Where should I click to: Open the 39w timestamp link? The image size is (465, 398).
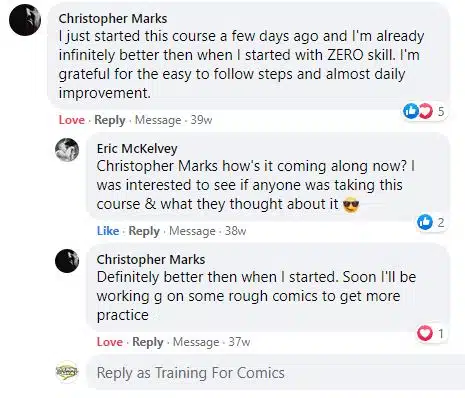point(201,120)
